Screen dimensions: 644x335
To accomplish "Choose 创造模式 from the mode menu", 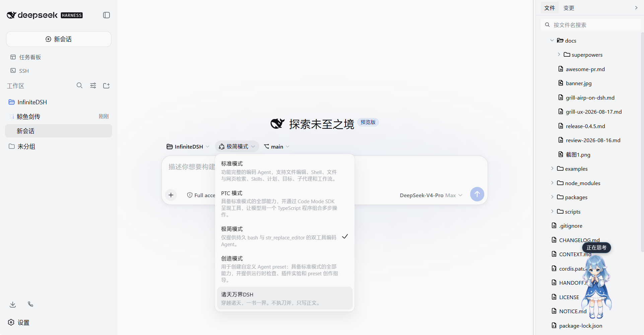I will tap(285, 269).
